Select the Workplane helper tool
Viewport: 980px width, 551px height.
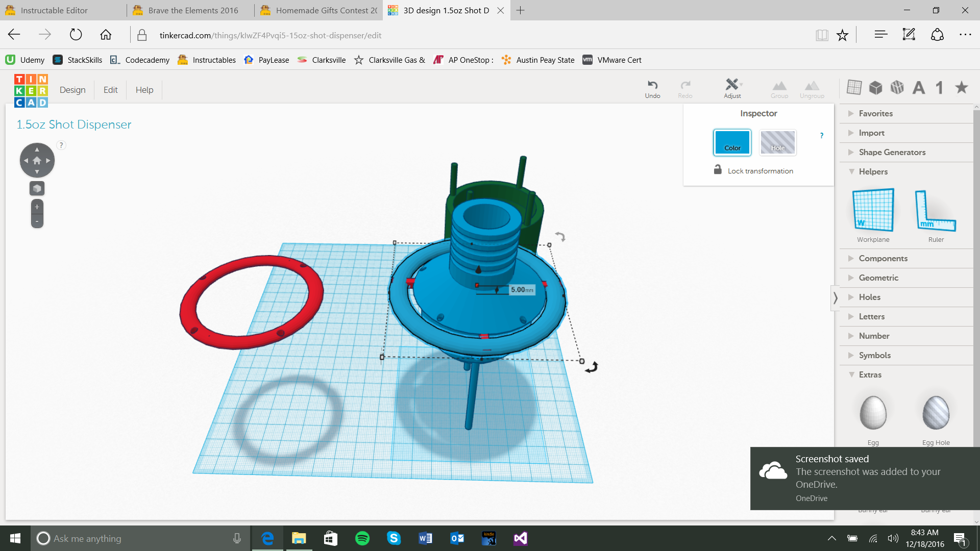(x=873, y=210)
